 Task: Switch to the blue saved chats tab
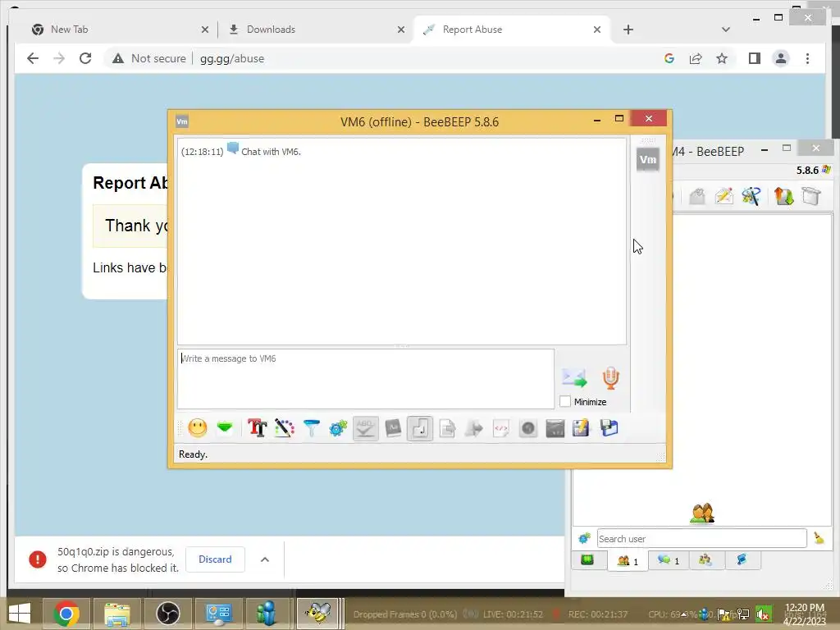point(742,559)
